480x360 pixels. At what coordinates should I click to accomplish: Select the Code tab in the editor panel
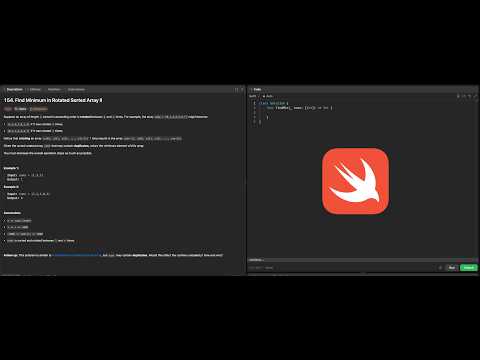click(256, 90)
